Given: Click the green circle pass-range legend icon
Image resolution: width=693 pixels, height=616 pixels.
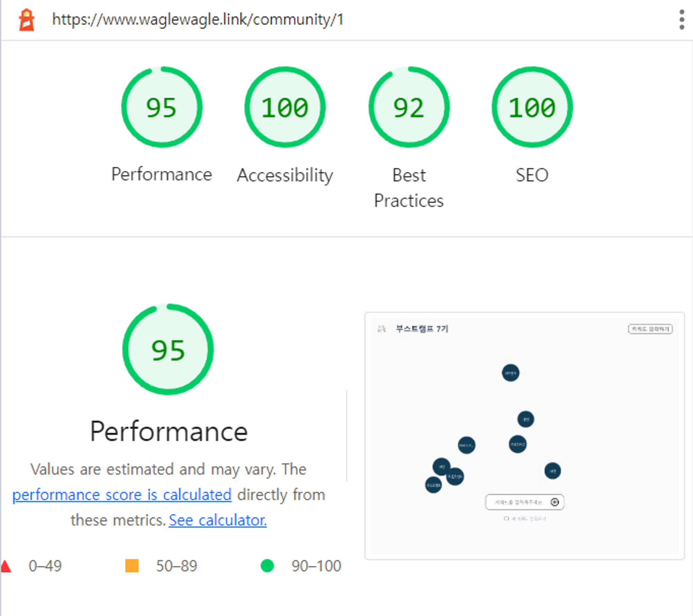Looking at the screenshot, I should coord(267,566).
